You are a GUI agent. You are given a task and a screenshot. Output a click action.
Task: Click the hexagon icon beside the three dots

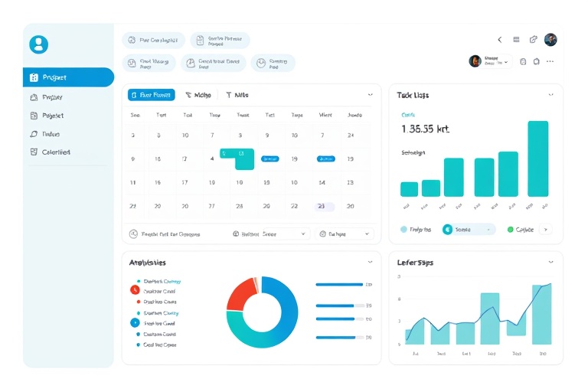[537, 61]
